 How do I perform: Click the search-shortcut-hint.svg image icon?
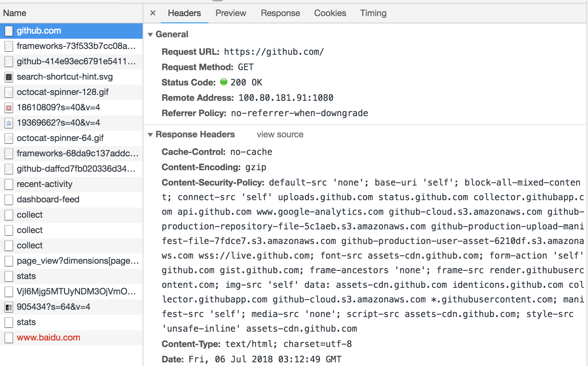pyautogui.click(x=9, y=77)
